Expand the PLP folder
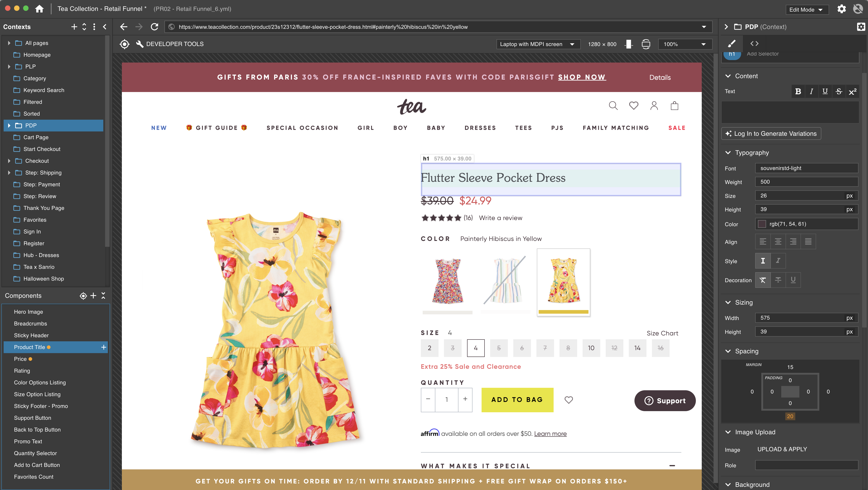The image size is (868, 490). pos(9,67)
